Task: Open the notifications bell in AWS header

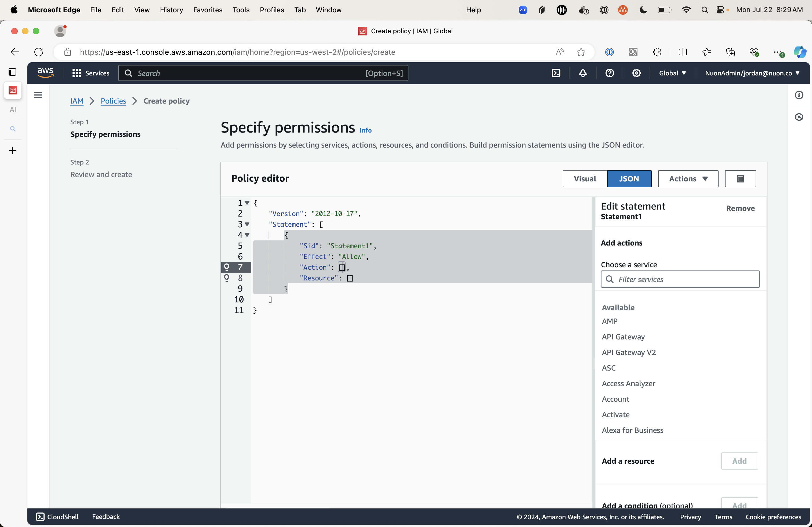Action: (x=583, y=73)
